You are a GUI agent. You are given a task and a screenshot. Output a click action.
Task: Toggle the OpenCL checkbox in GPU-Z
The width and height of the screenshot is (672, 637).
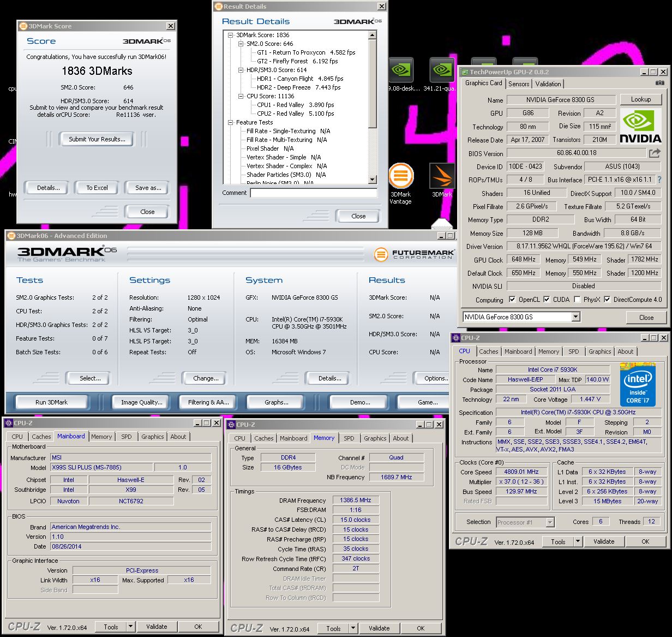(512, 300)
